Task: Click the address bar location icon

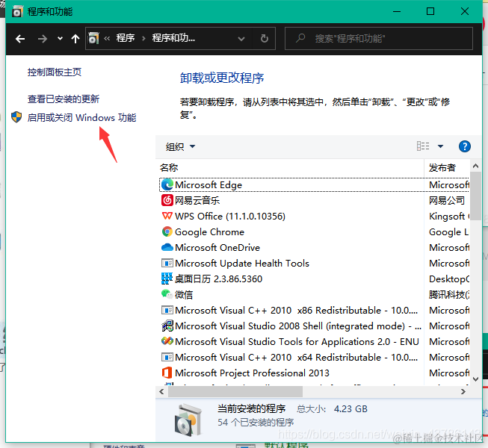Action: coord(93,38)
